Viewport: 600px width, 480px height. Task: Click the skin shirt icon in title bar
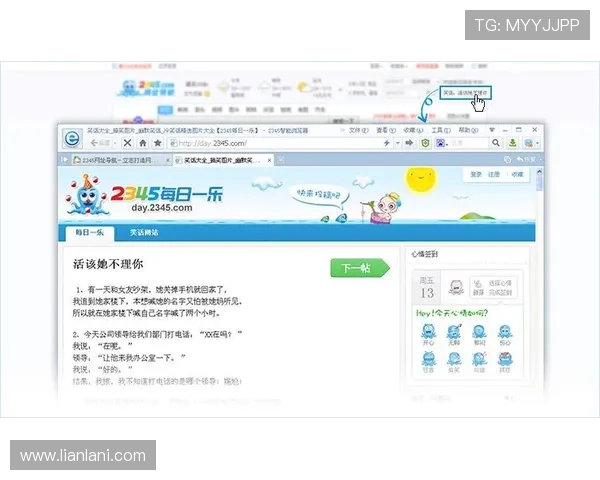492,130
